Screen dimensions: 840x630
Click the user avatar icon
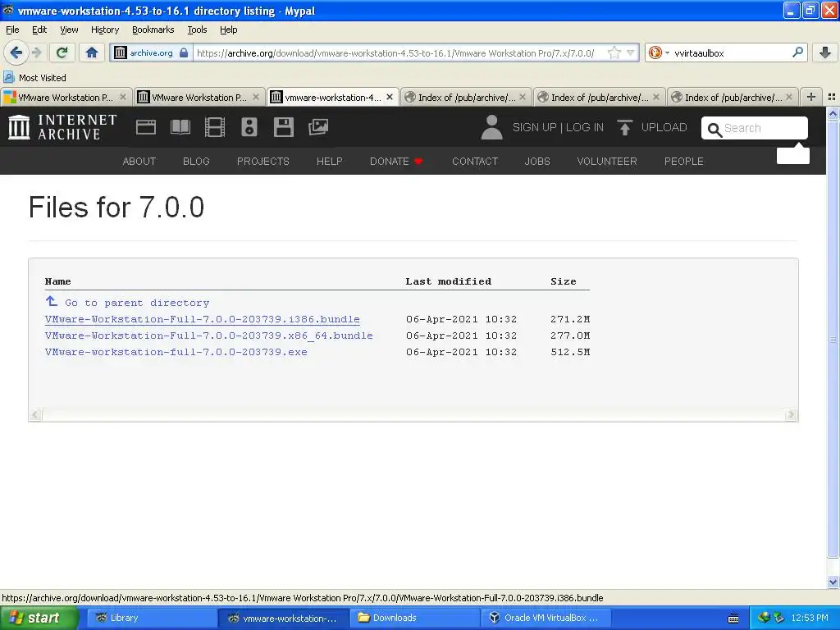click(492, 127)
